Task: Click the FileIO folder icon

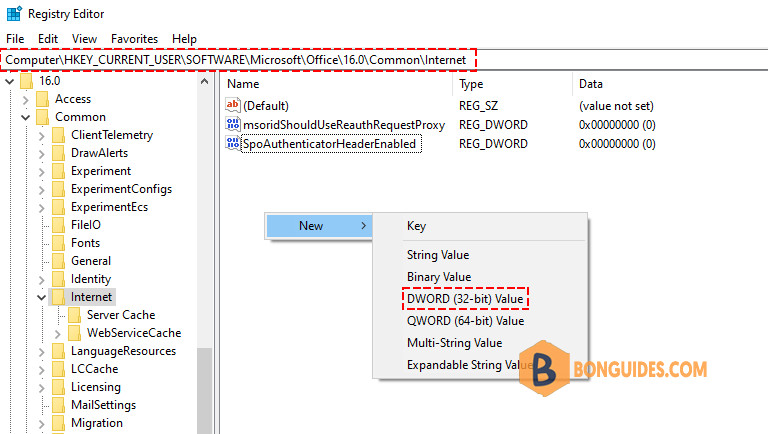Action: (58, 225)
